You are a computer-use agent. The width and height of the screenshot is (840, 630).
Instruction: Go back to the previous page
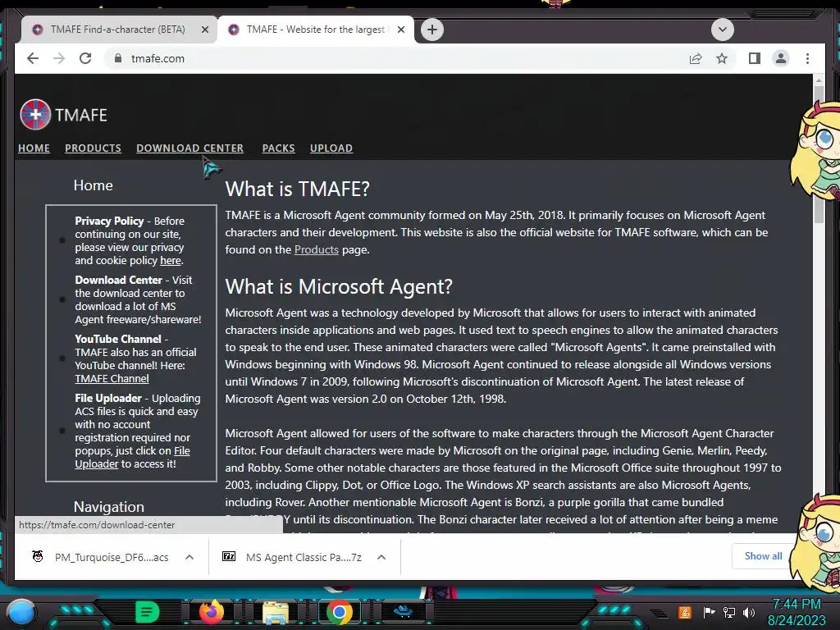pos(33,58)
